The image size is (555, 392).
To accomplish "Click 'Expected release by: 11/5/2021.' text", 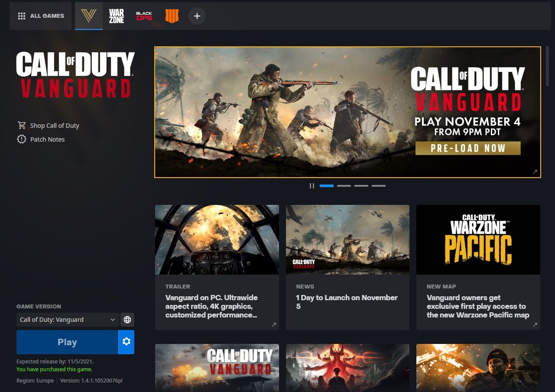I will [55, 361].
